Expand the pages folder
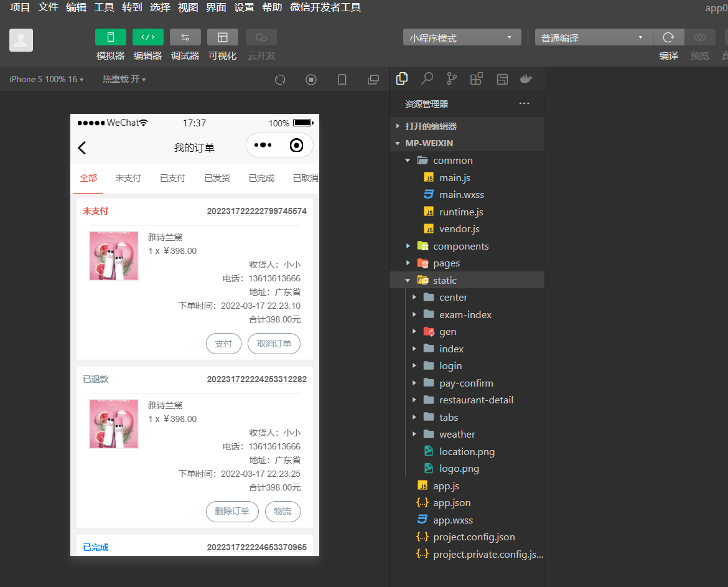728x587 pixels. [467, 263]
